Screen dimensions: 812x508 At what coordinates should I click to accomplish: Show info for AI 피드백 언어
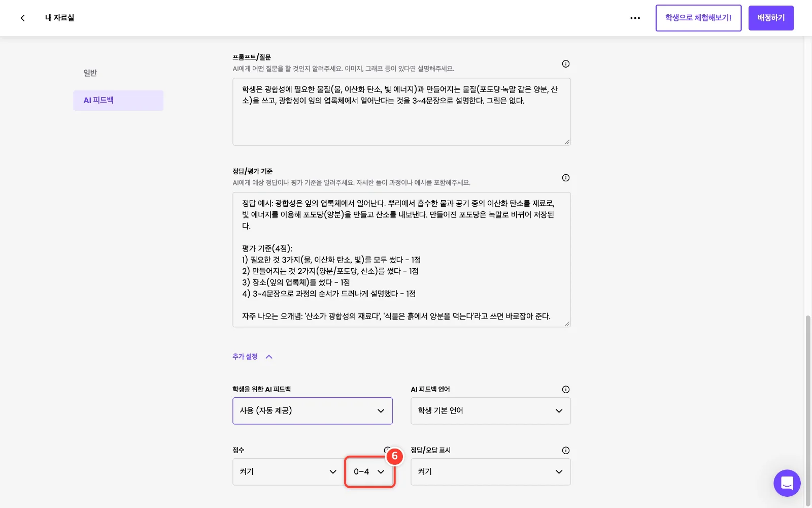(566, 390)
